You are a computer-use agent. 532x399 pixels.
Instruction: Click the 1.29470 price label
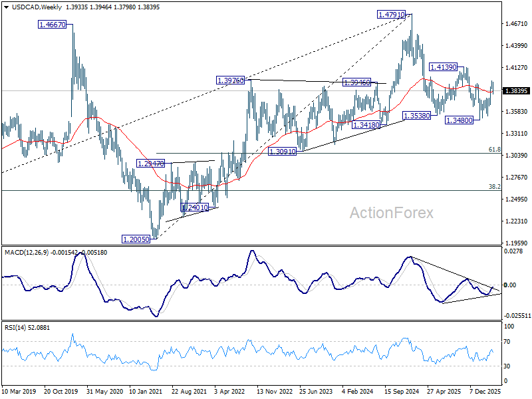point(150,164)
